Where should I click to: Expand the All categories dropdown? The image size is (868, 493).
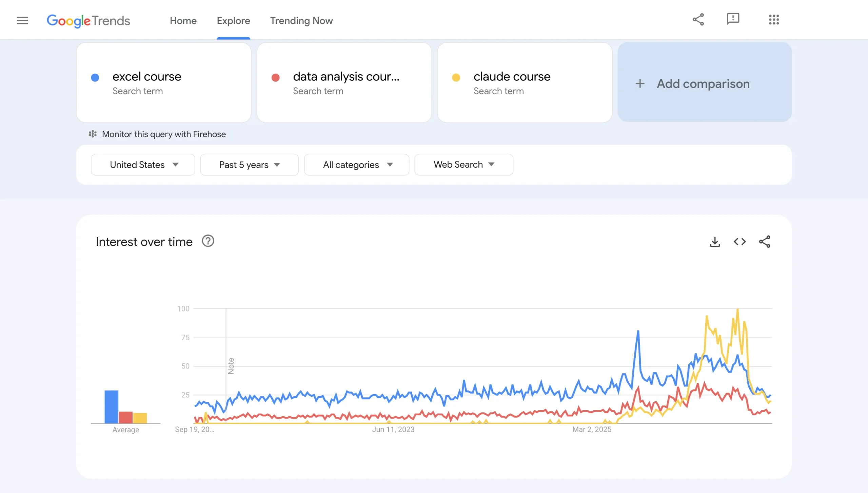[x=357, y=165]
